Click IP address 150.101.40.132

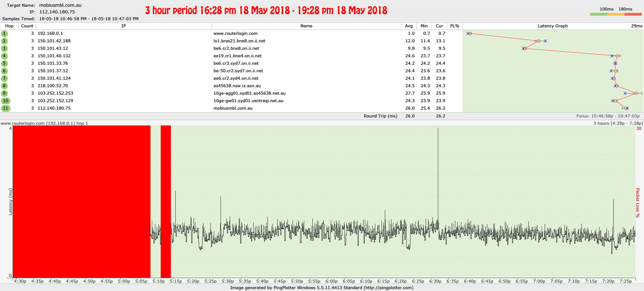[54, 56]
